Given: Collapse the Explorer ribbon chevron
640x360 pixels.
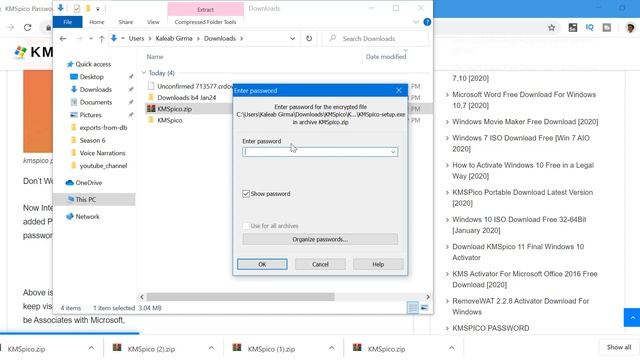Looking at the screenshot, I should [416, 22].
